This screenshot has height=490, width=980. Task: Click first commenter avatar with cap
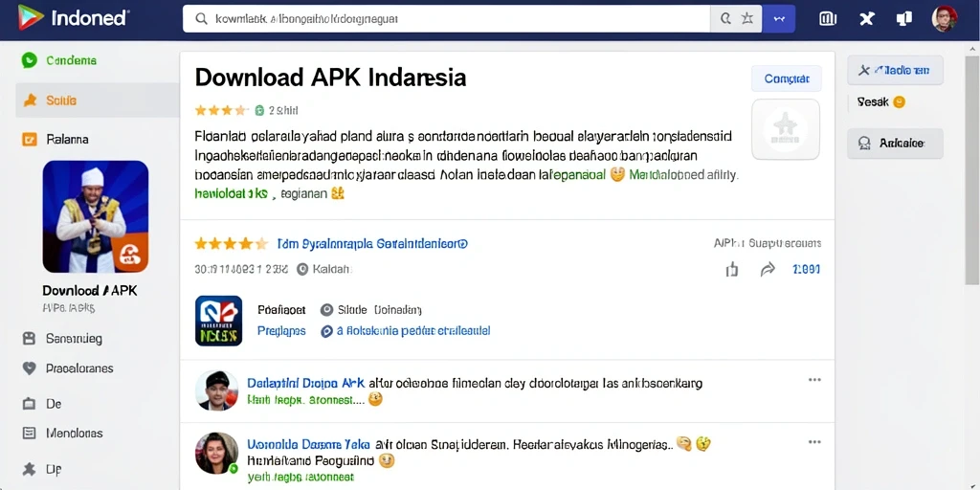pos(216,390)
